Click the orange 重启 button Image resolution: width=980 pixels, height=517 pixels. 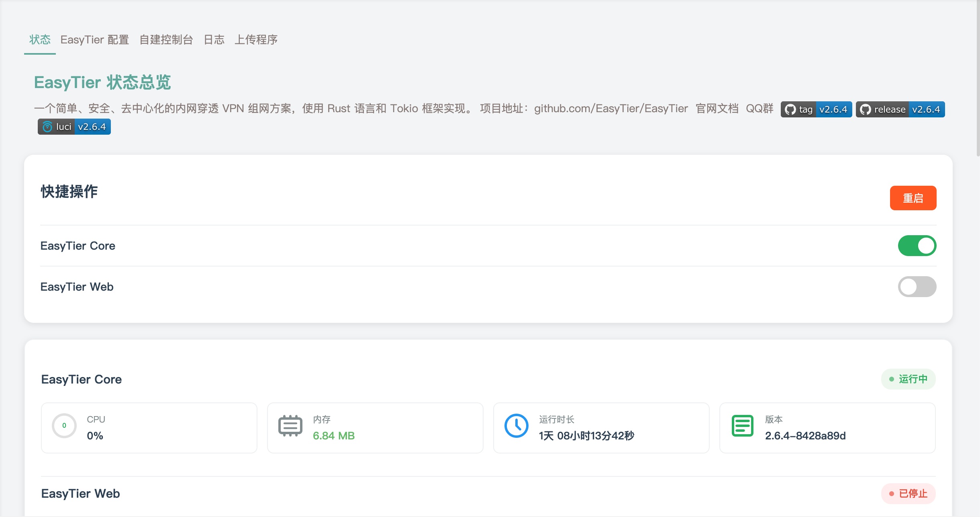[913, 198]
